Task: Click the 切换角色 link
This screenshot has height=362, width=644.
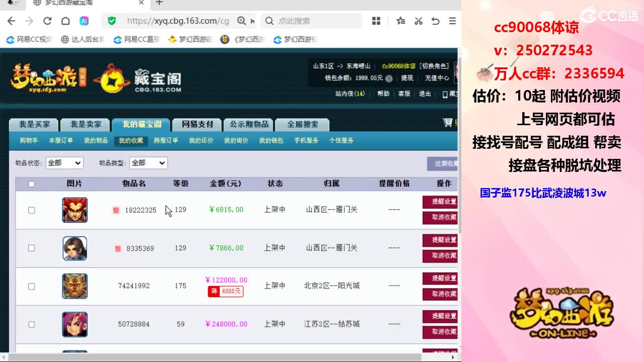Action: (434, 66)
